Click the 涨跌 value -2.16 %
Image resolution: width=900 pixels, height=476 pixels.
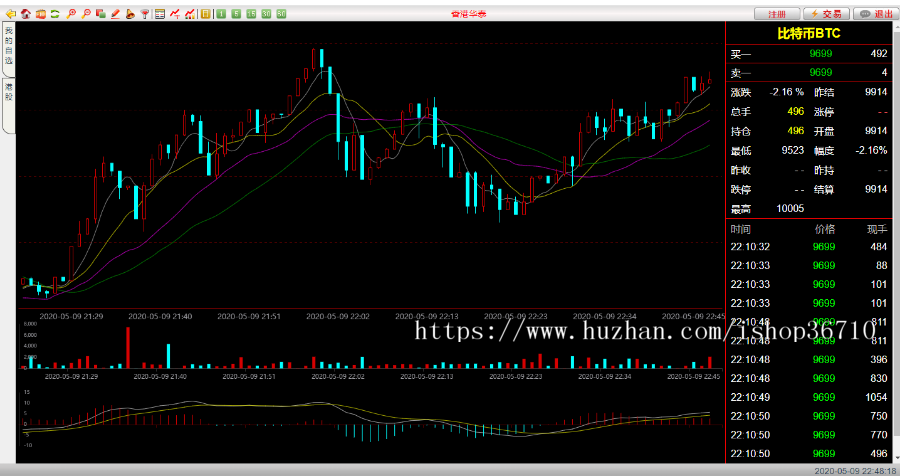[786, 92]
